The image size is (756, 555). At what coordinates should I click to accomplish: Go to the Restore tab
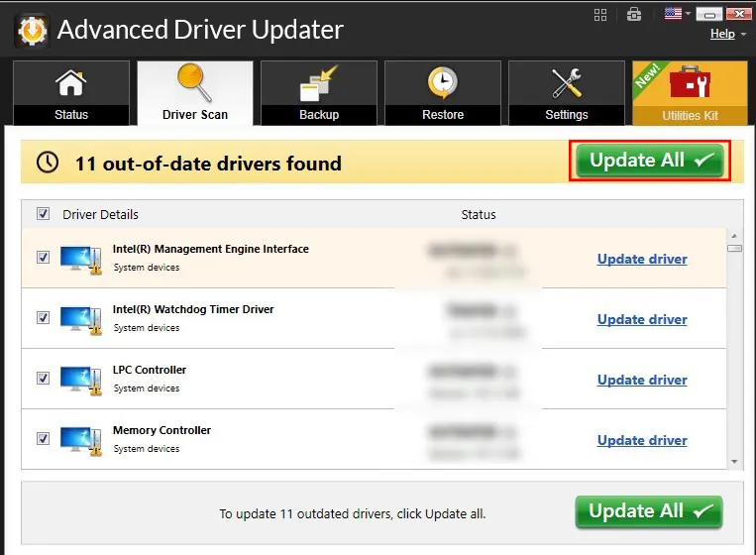(x=443, y=93)
